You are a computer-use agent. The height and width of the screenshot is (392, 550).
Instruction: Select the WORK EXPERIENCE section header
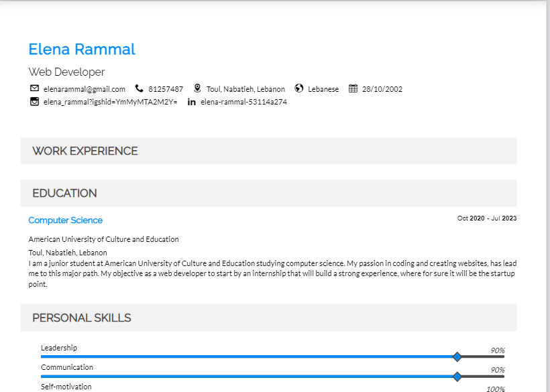[85, 151]
